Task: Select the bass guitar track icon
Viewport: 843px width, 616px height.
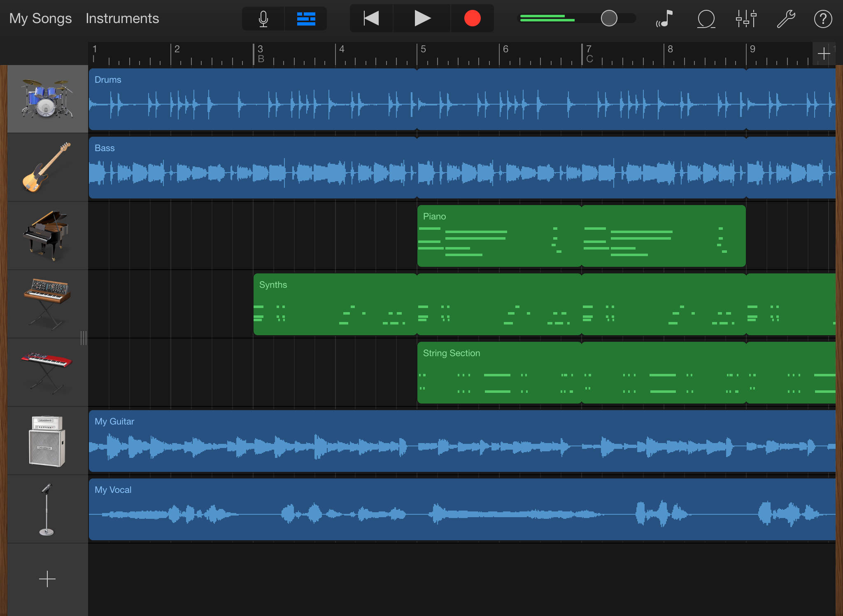Action: pyautogui.click(x=47, y=167)
